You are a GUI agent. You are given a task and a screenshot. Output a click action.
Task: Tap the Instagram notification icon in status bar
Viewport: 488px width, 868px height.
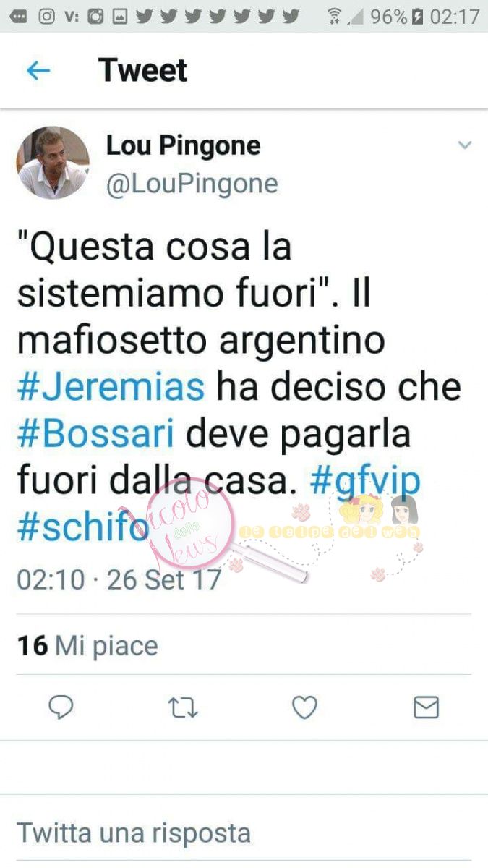point(47,16)
